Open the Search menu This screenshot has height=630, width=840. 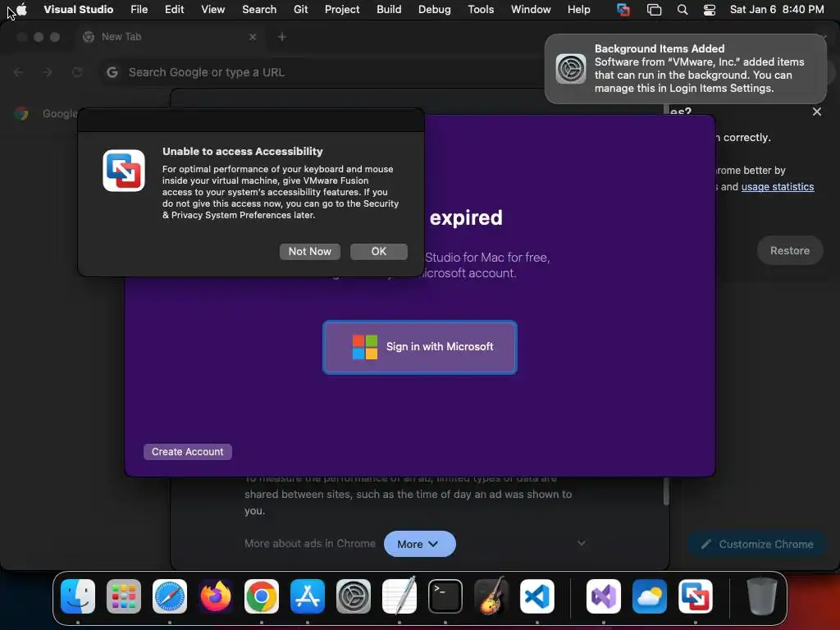(259, 9)
